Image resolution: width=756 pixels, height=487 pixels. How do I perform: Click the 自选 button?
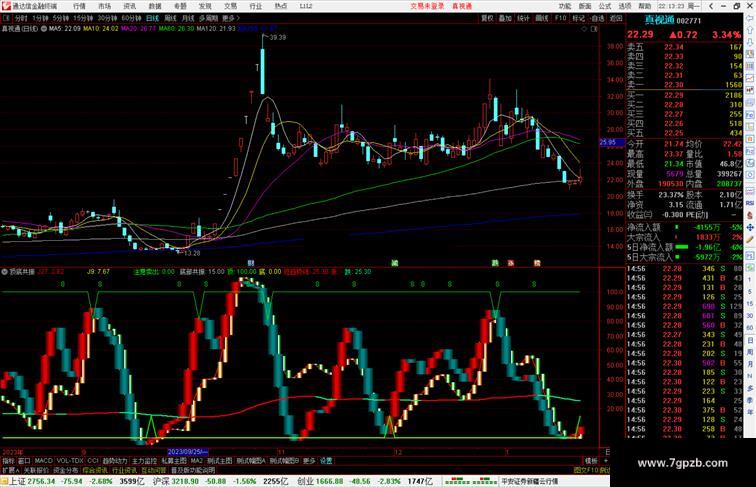click(x=597, y=18)
